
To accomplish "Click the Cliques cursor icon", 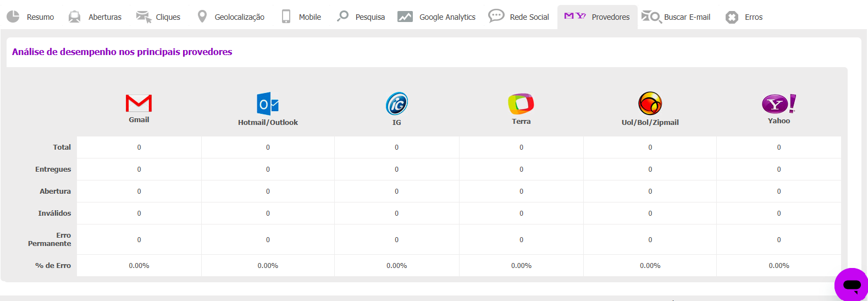I will [x=143, y=17].
